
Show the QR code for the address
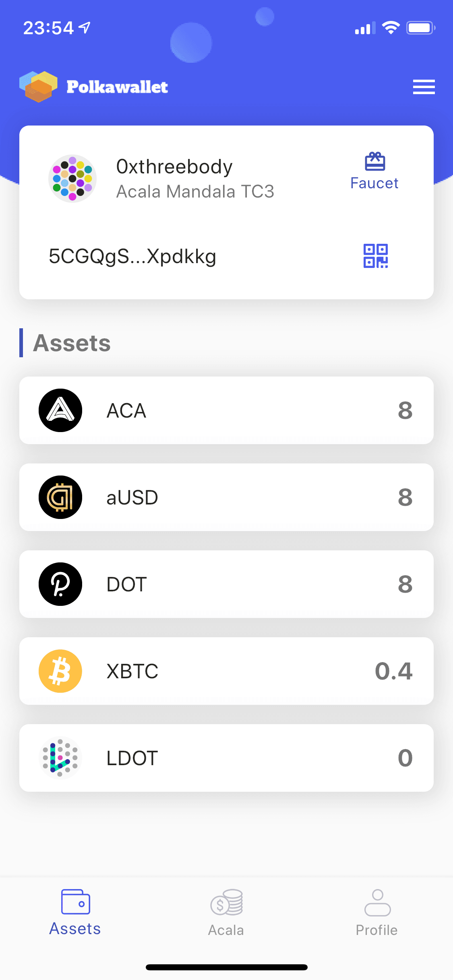[x=375, y=256]
